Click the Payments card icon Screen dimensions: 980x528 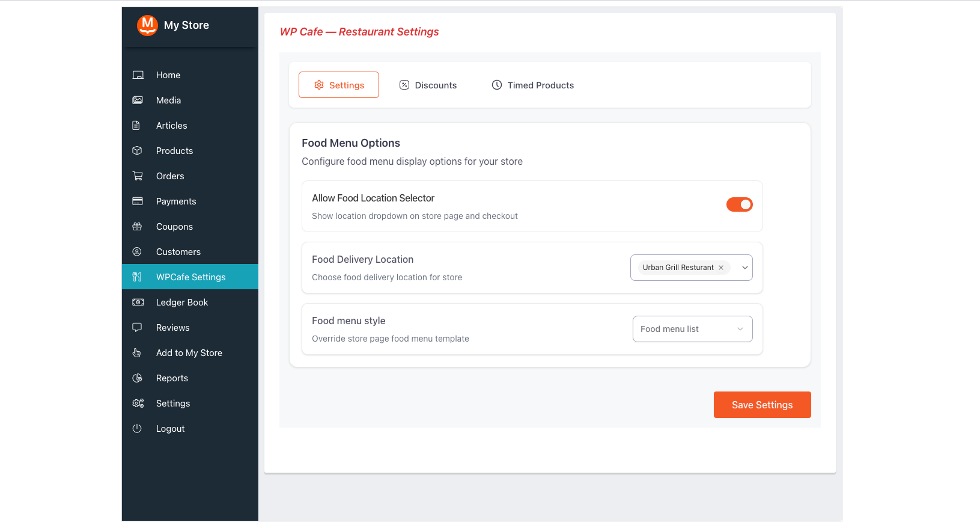(138, 201)
